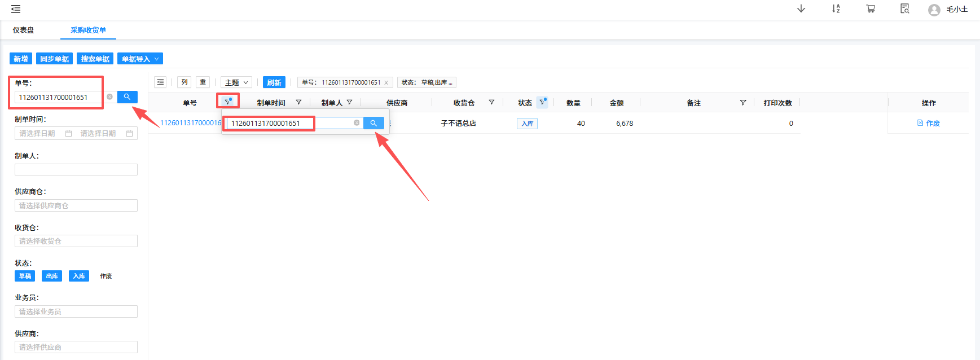The height and width of the screenshot is (360, 980).
Task: Click the 新增 button
Action: tap(21, 59)
